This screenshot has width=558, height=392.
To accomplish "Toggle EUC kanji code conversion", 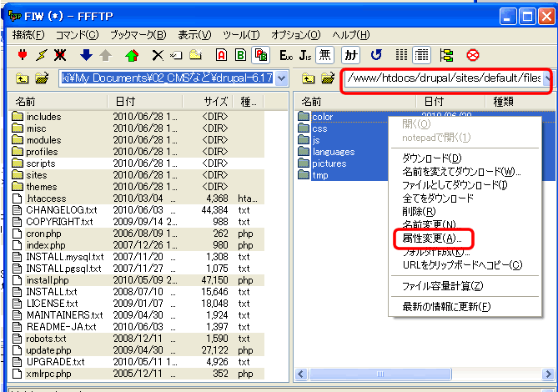I will click(x=286, y=56).
